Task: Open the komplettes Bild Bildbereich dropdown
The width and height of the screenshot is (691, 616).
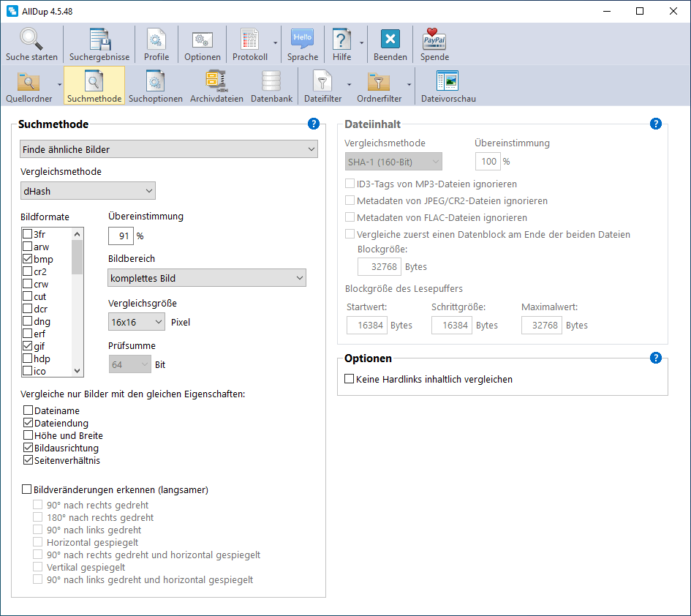Action: (207, 278)
